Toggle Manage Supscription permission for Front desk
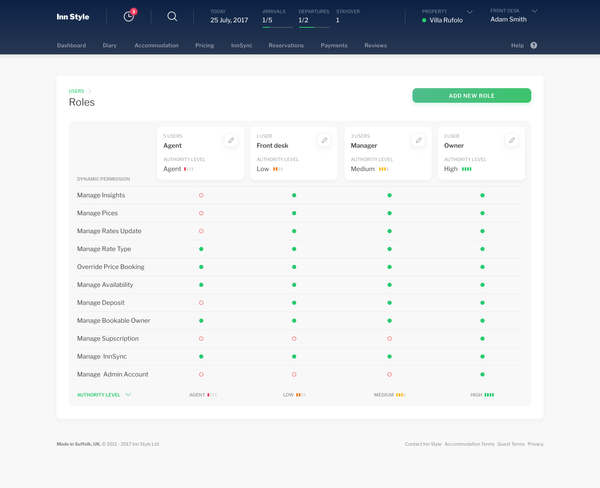The height and width of the screenshot is (488, 600). pyautogui.click(x=294, y=338)
